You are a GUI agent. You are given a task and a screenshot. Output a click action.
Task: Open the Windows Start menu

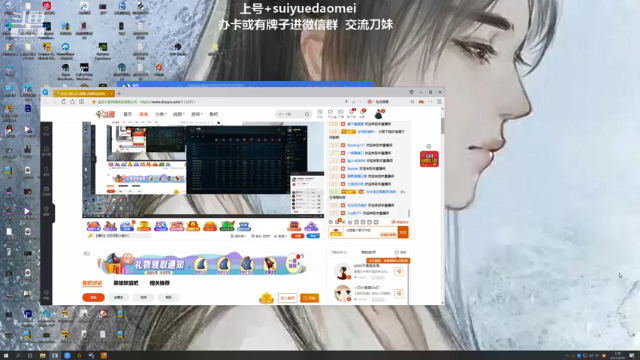6,356
